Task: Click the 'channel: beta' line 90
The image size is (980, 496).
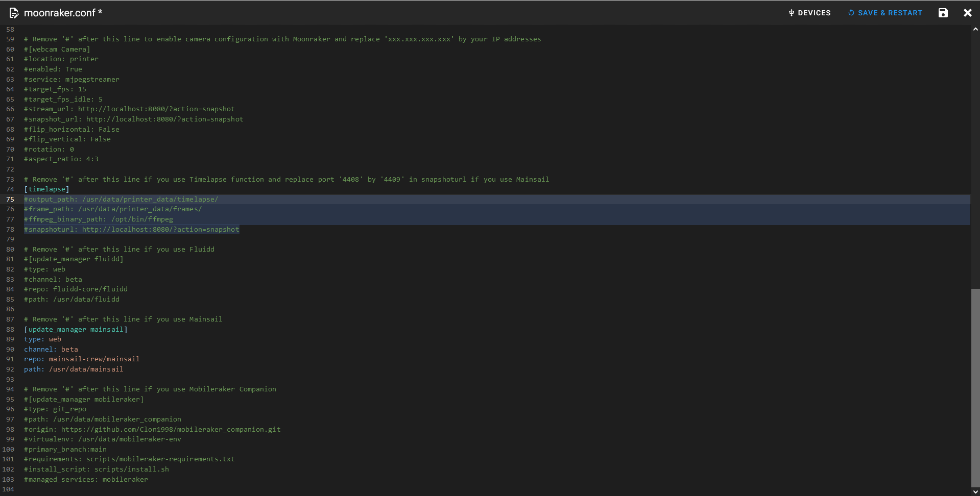Action: tap(51, 350)
